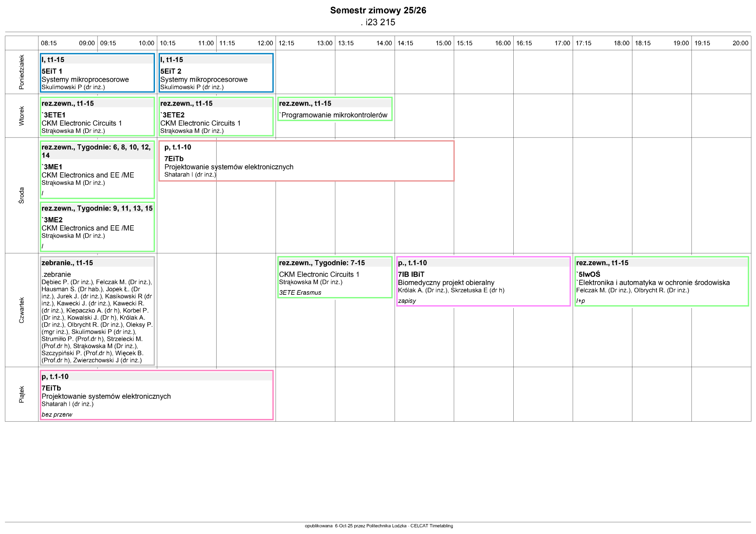Select the Czwartek row header
Viewport: 756px width, 534px height.
point(22,310)
